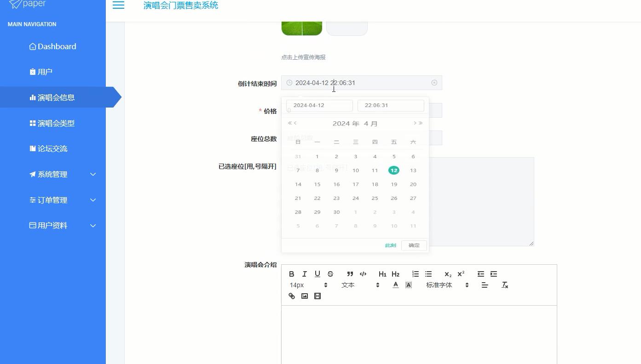The image size is (641, 364).
Task: Create bulleted list
Action: click(428, 274)
